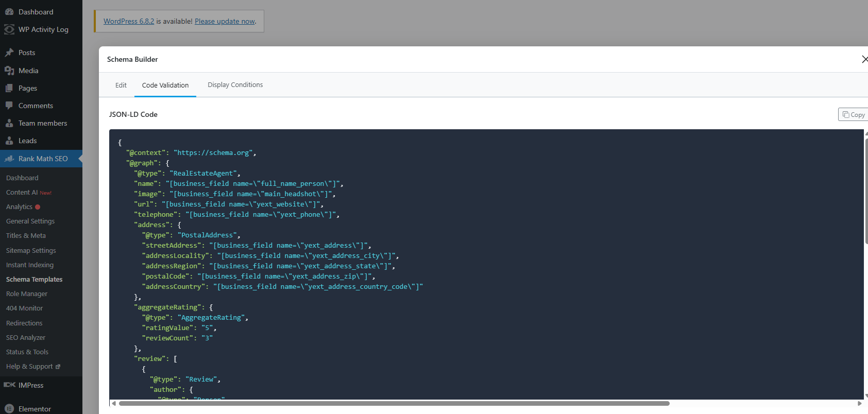This screenshot has width=868, height=414.
Task: Click the Posts pushpin icon
Action: coord(9,53)
